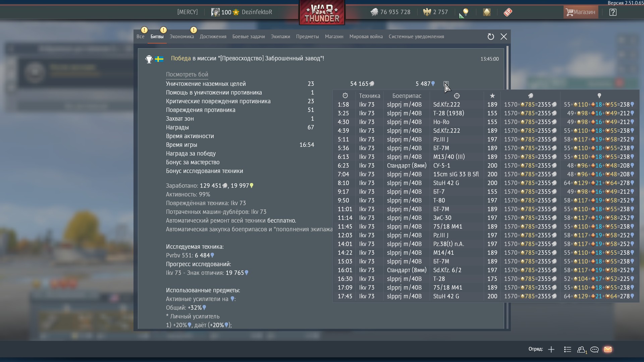The width and height of the screenshot is (644, 362).
Task: Open the friends people icon
Action: pyautogui.click(x=581, y=350)
